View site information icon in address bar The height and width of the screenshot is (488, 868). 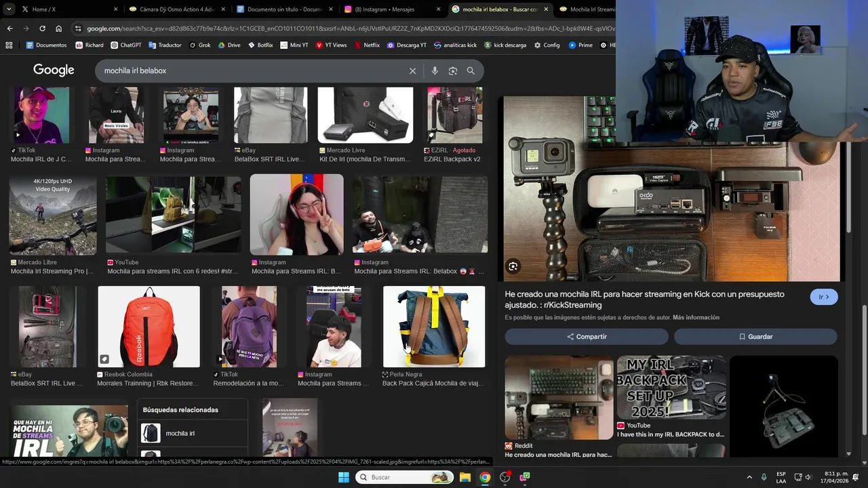click(79, 28)
